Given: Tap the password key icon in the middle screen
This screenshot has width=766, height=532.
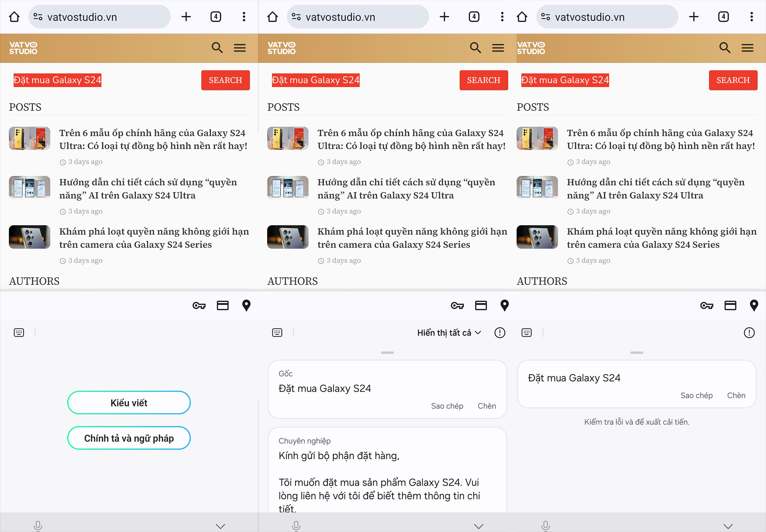Looking at the screenshot, I should pos(457,305).
